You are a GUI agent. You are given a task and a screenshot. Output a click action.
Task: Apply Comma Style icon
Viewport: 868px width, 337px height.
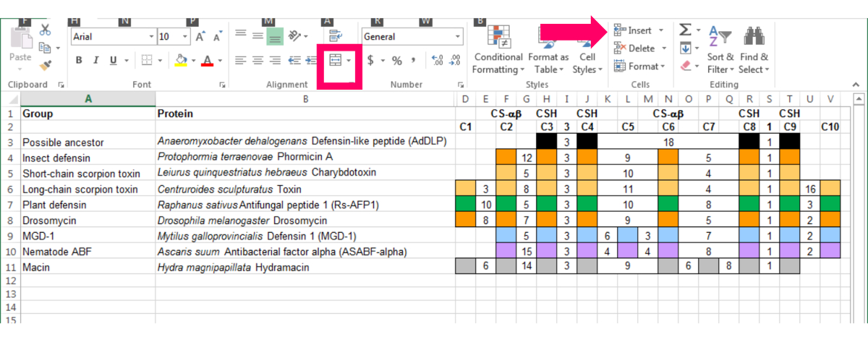pos(414,61)
